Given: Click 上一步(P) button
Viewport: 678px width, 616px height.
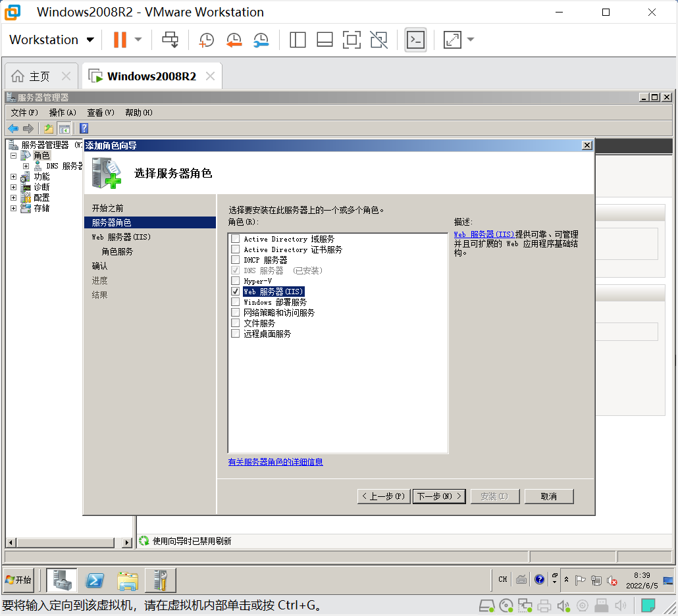Looking at the screenshot, I should [x=384, y=496].
